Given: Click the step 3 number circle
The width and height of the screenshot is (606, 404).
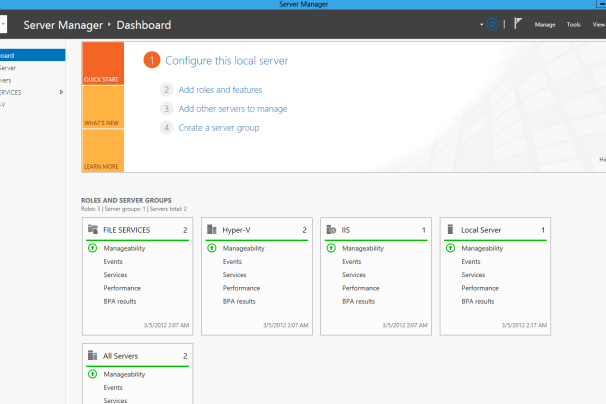Looking at the screenshot, I should 166,109.
